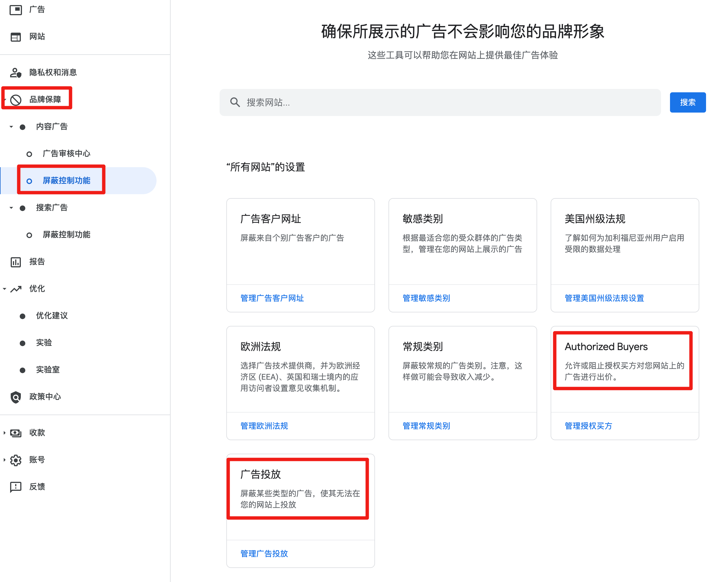The image size is (728, 582).
Task: Open the Reports (报告) chart icon
Action: pyautogui.click(x=15, y=262)
